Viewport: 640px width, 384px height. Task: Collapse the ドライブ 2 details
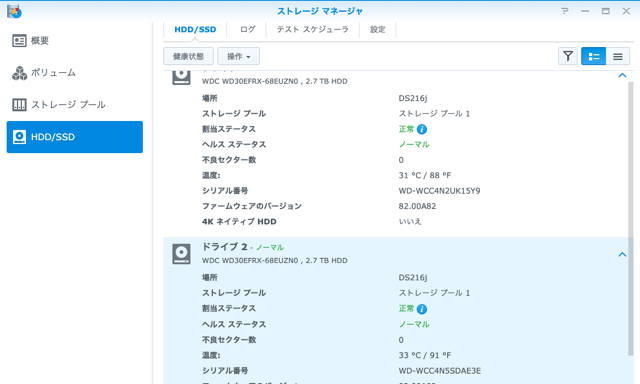622,255
